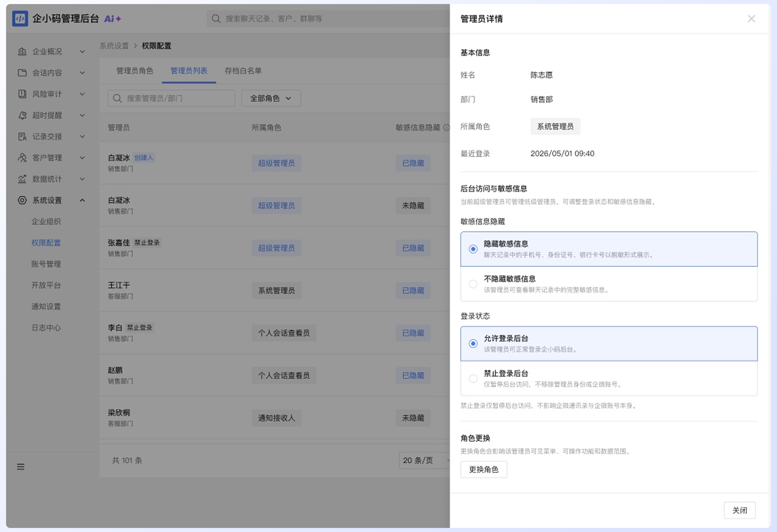Click 已隐藏 tag in 王江干 row
This screenshot has width=777, height=532.
413,290
